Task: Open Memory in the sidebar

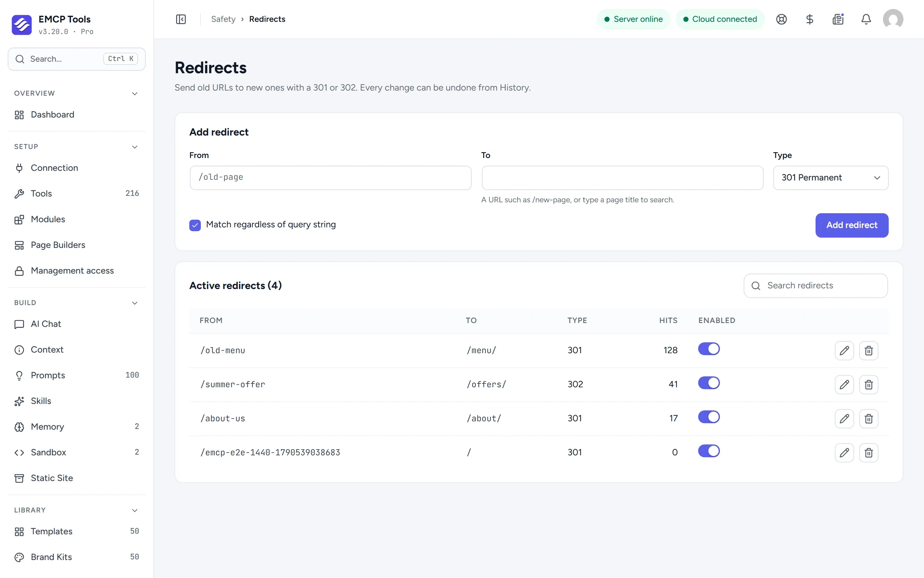Action: [76, 427]
